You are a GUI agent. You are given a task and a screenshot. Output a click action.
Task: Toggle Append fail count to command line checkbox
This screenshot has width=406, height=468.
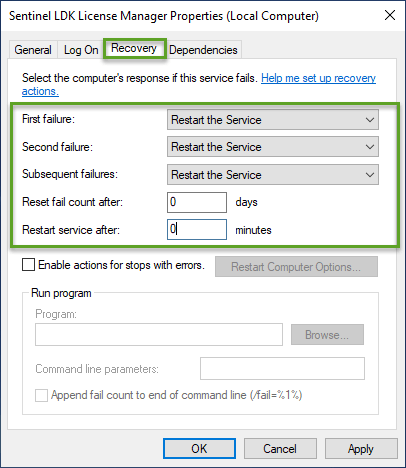click(41, 395)
